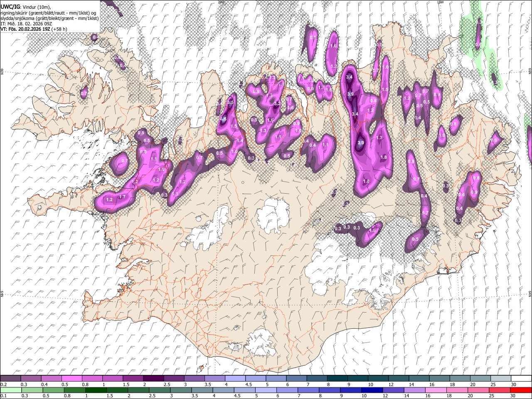
Task: Click the 0.2 swatch in the purple snow scale
Action: [x=10, y=378]
